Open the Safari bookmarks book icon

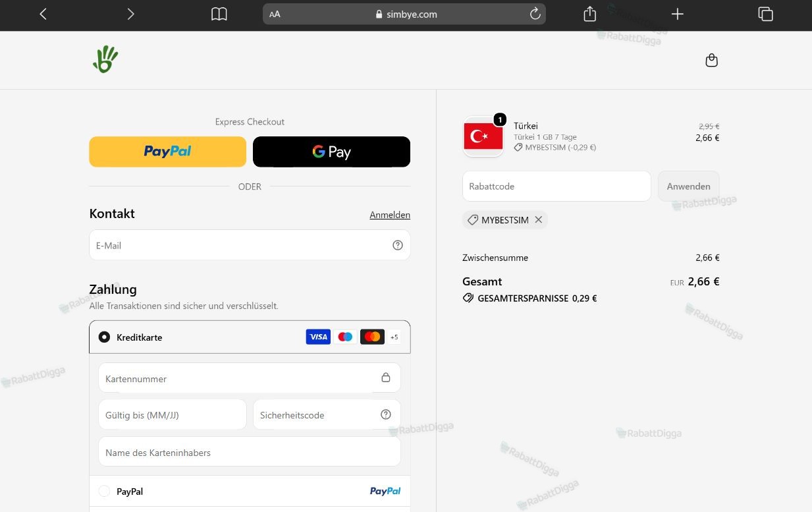click(x=219, y=14)
